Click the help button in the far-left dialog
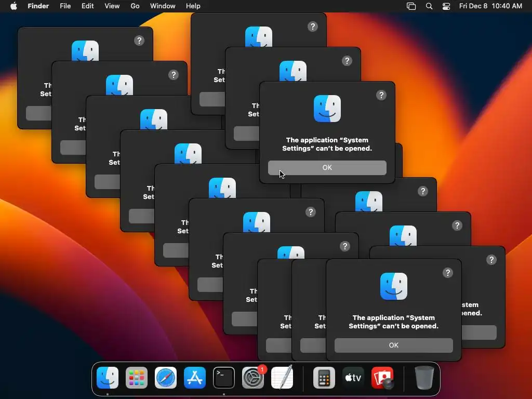Image resolution: width=532 pixels, height=399 pixels. point(139,41)
